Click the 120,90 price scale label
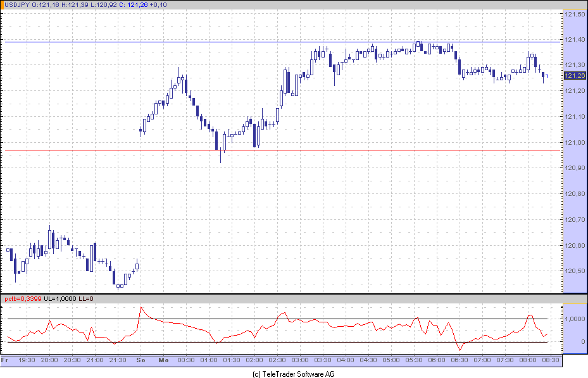 [575, 168]
